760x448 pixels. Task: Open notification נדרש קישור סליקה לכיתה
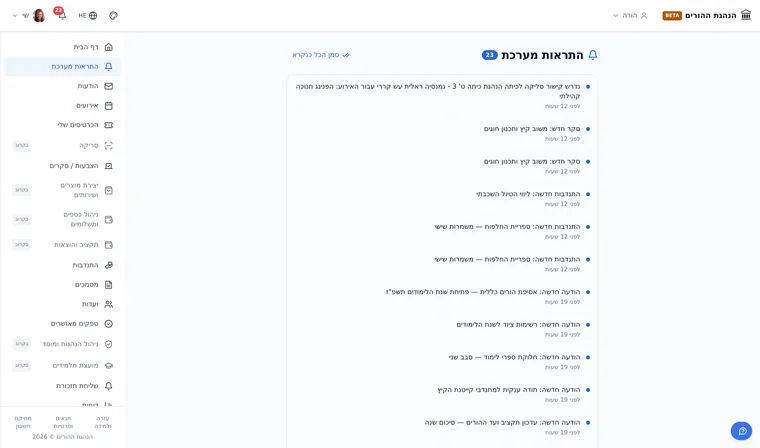[x=442, y=96]
